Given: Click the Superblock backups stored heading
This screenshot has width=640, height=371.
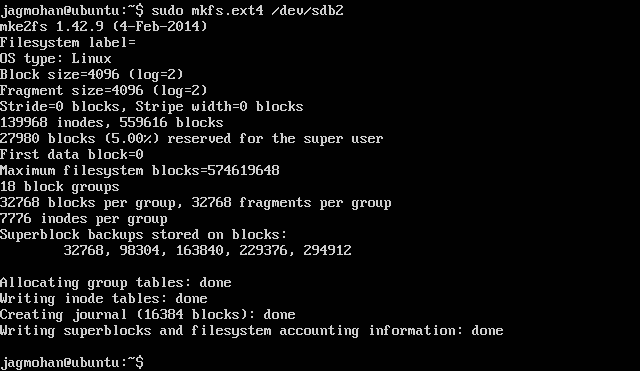Looking at the screenshot, I should pos(144,235).
